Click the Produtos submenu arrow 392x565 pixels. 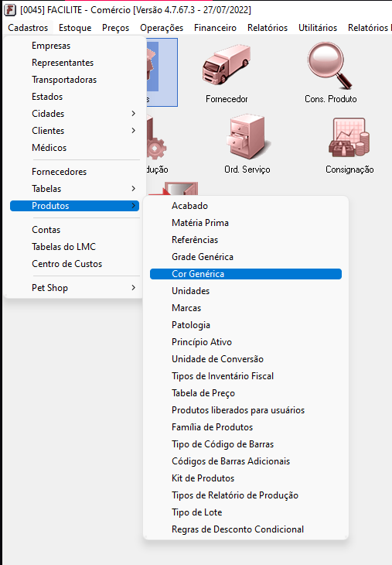pos(133,205)
